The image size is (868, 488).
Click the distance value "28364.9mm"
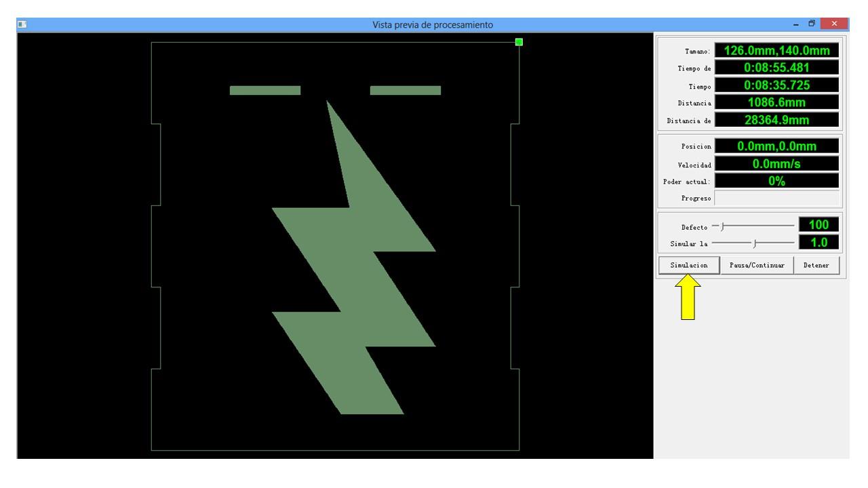(777, 120)
